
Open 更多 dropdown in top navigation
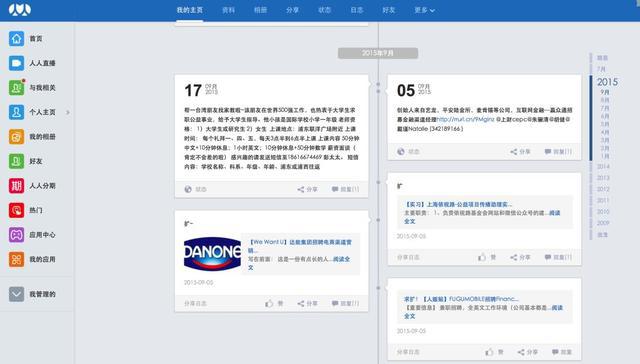tap(424, 10)
